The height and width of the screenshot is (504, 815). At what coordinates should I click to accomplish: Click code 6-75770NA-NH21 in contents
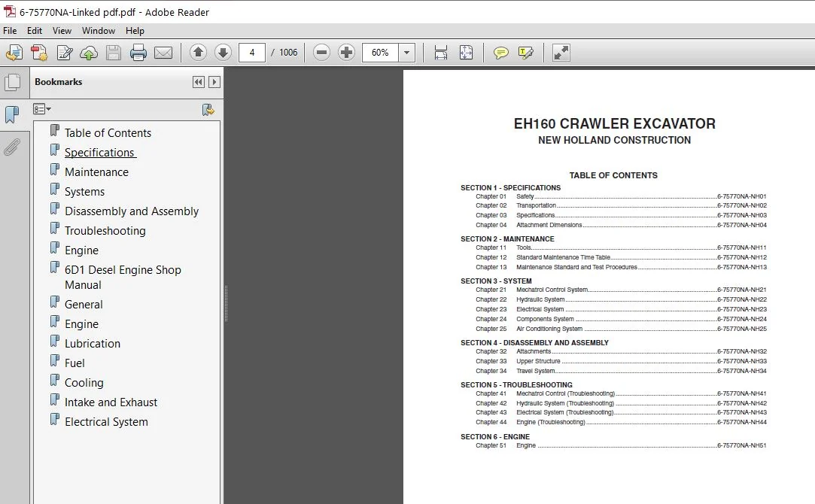742,290
